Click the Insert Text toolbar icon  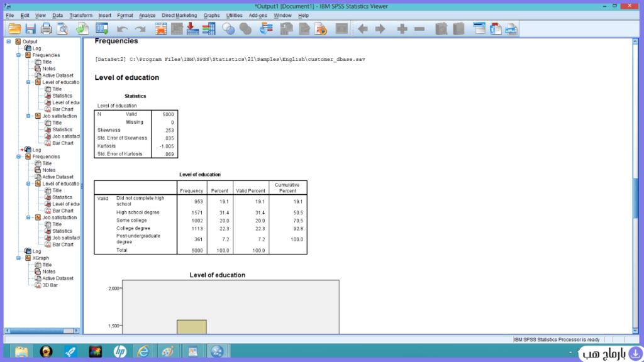(511, 29)
